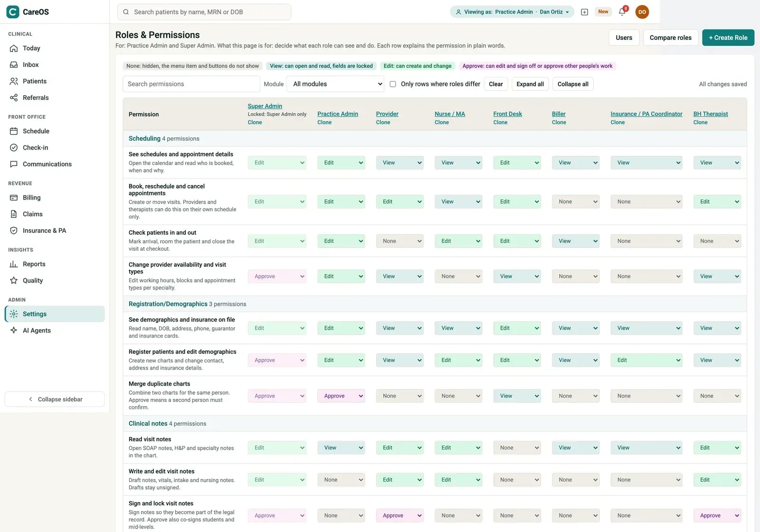Image resolution: width=760 pixels, height=532 pixels.
Task: Open Insurance & PA shield icon
Action: pyautogui.click(x=14, y=231)
